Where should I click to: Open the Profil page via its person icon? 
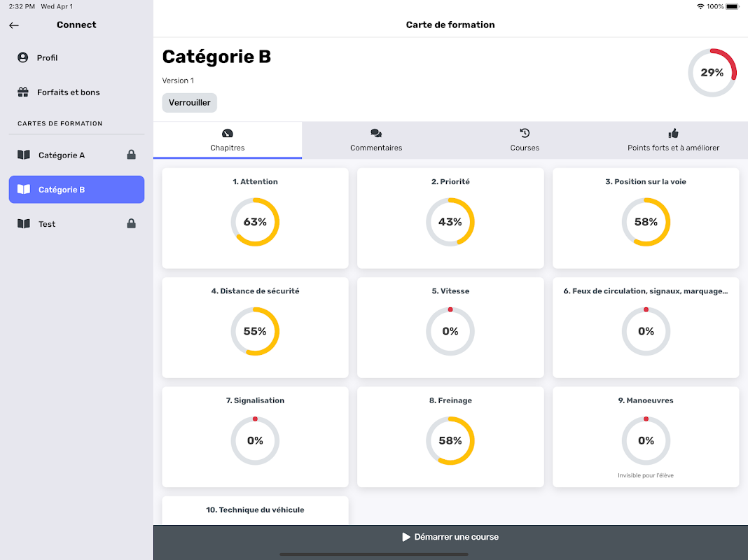click(23, 57)
